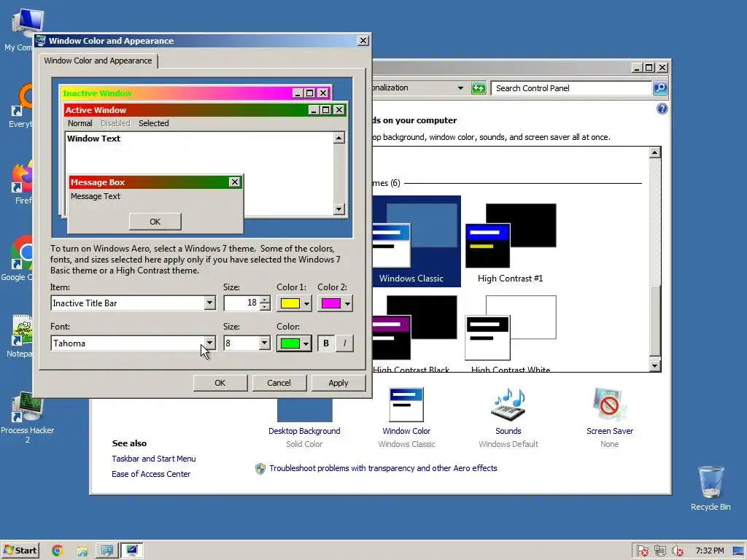Click the clock showing 7:32 PM

click(709, 551)
